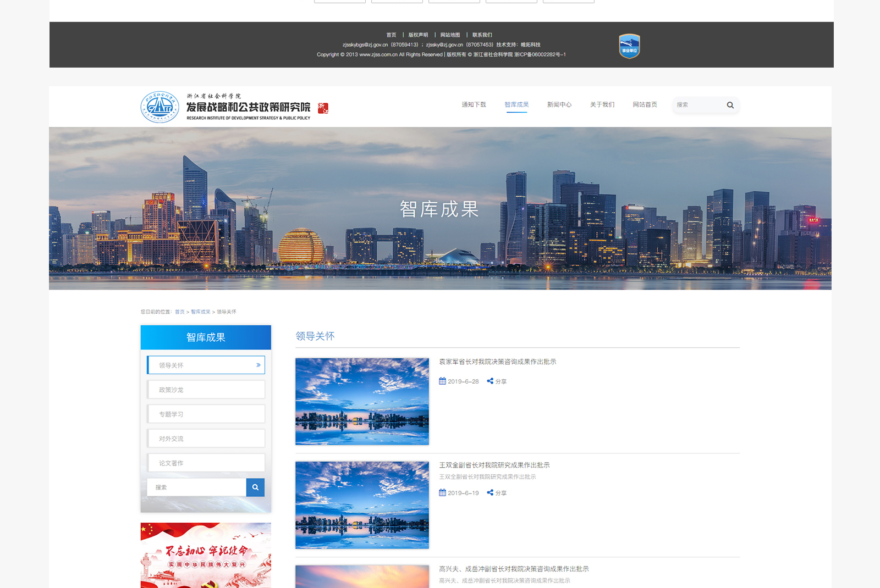Click the header search magnifier icon
This screenshot has width=880, height=588.
click(730, 105)
